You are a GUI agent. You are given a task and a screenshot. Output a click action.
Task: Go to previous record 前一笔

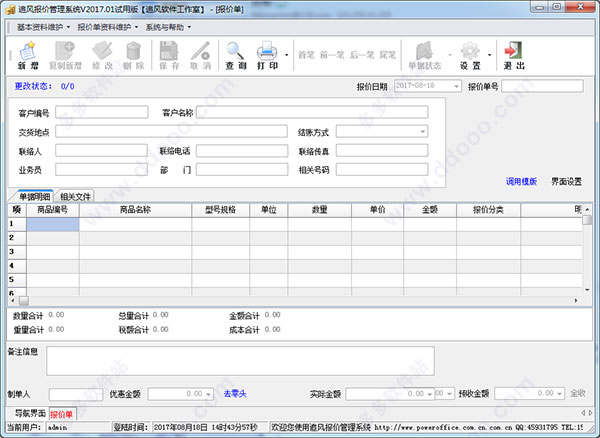click(332, 55)
